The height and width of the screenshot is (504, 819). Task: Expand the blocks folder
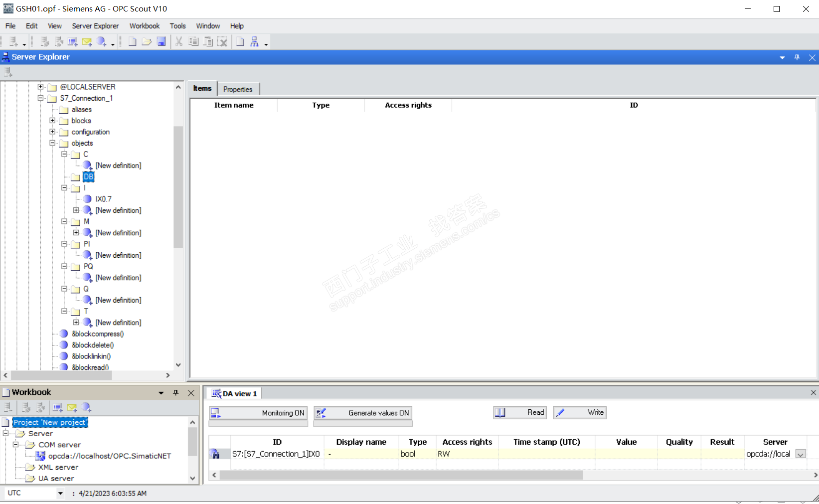point(52,121)
